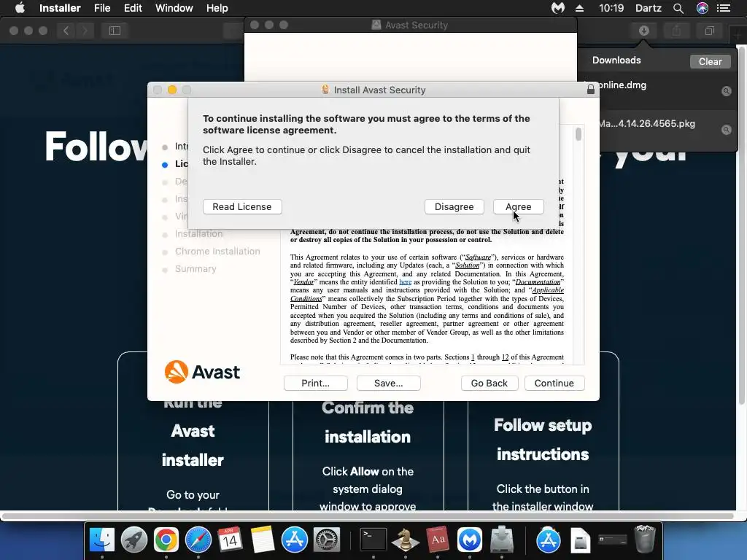Click Disagree to cancel installation
The image size is (747, 560).
[x=454, y=206]
